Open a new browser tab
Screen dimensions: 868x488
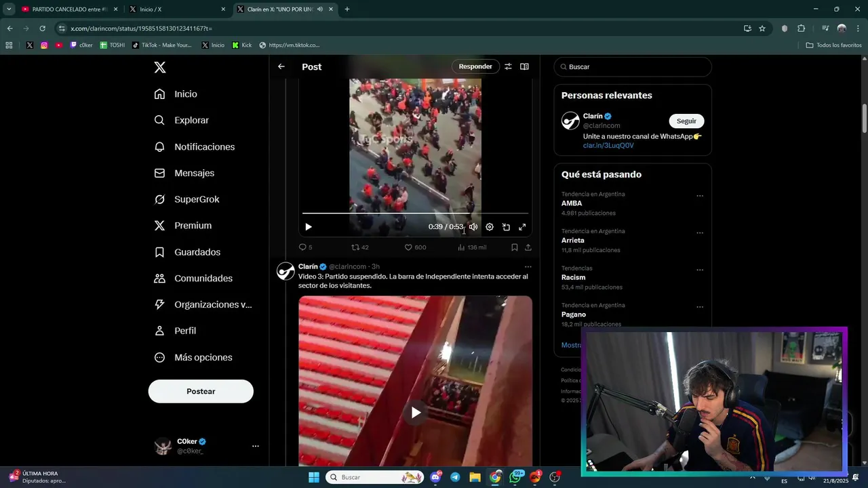point(347,9)
